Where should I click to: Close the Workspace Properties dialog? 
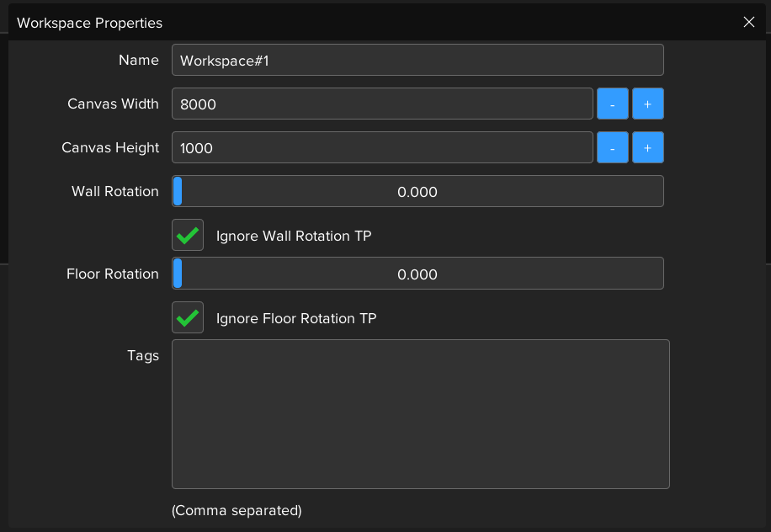pos(748,23)
